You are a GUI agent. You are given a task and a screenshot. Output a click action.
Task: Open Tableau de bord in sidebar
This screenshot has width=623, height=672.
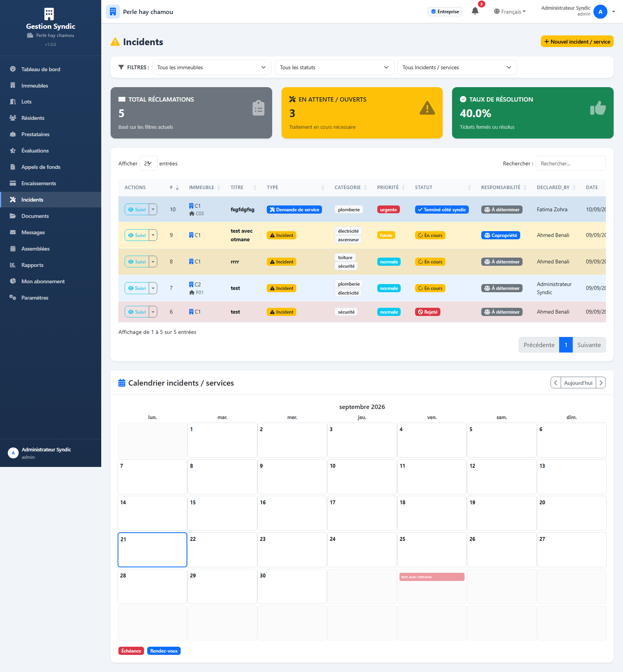51,69
